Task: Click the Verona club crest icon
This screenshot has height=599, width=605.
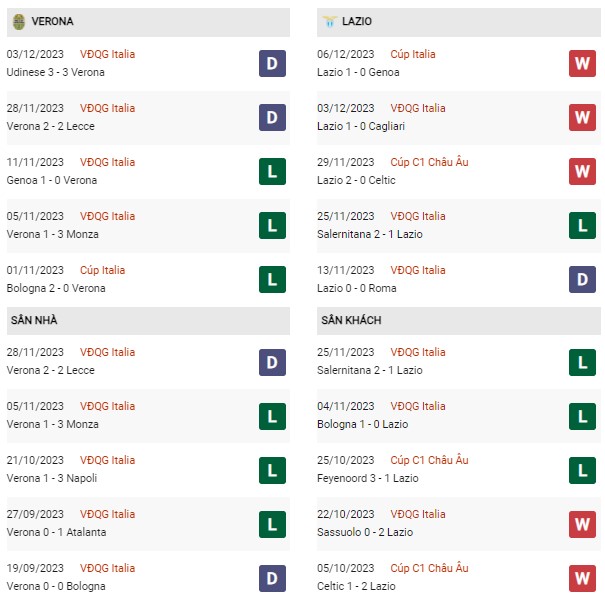Action: coord(19,22)
